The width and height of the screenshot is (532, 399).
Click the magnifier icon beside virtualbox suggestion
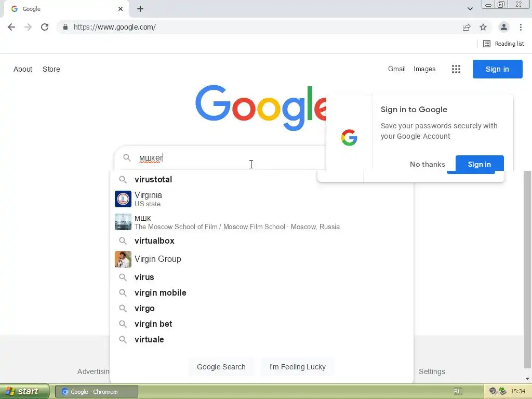click(123, 241)
